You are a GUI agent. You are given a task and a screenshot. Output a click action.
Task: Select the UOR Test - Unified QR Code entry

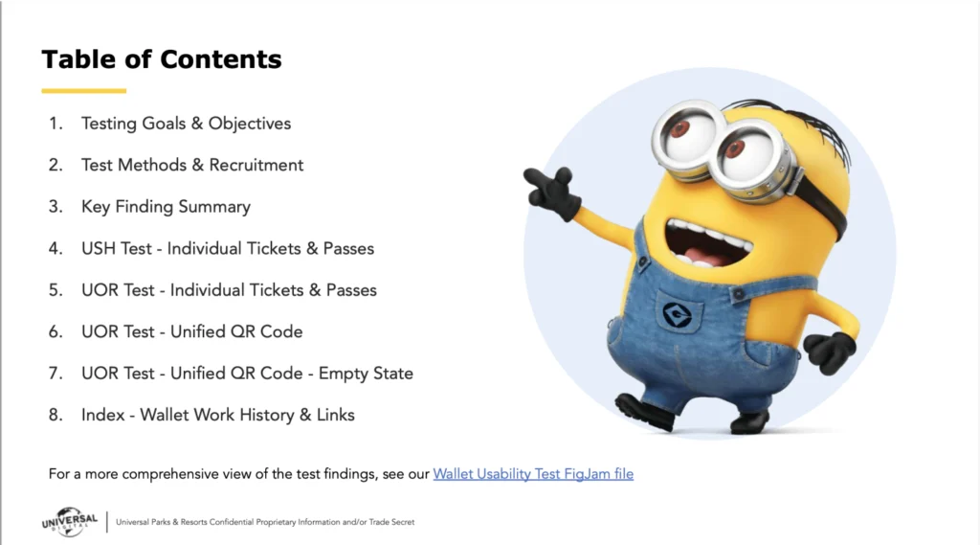point(191,331)
